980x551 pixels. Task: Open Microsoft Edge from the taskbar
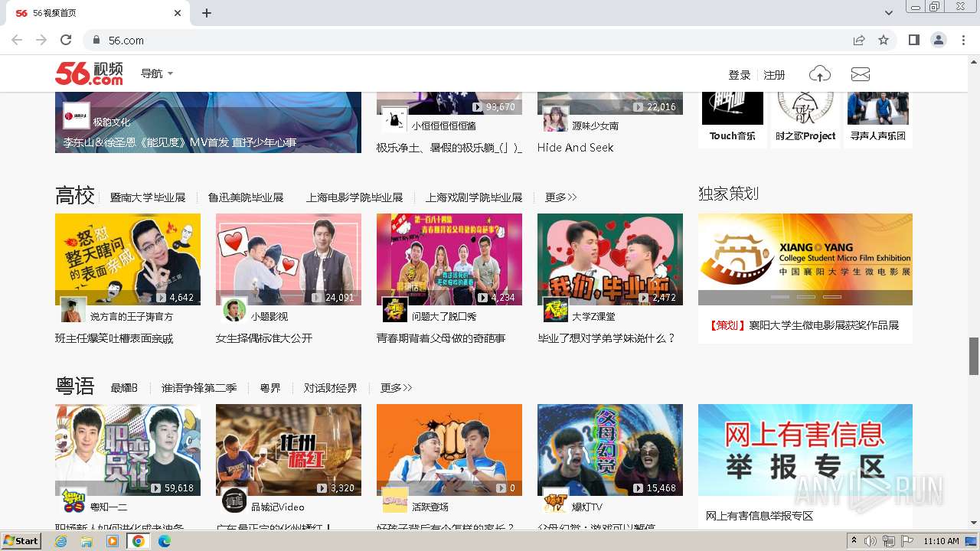[x=164, y=541]
